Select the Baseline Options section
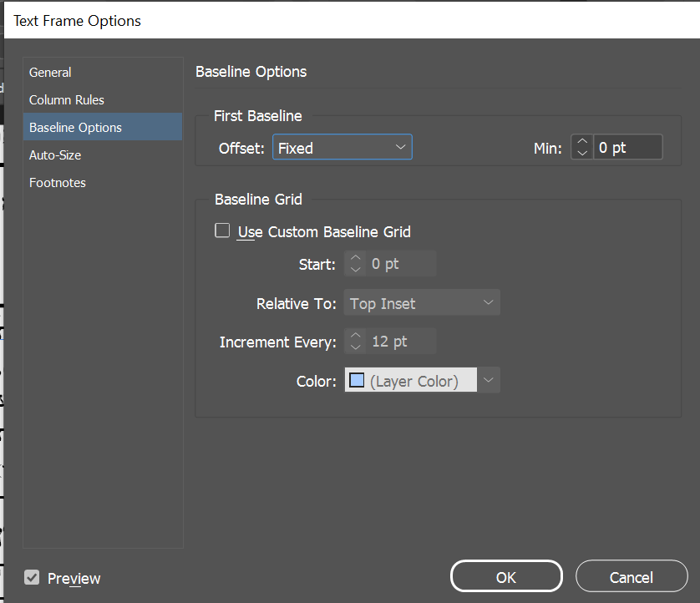Image resolution: width=700 pixels, height=603 pixels. (x=75, y=128)
